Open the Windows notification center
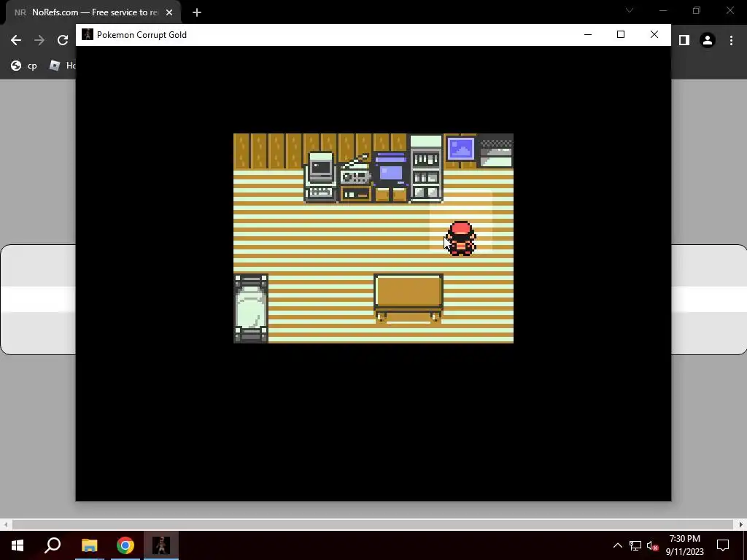 tap(723, 545)
